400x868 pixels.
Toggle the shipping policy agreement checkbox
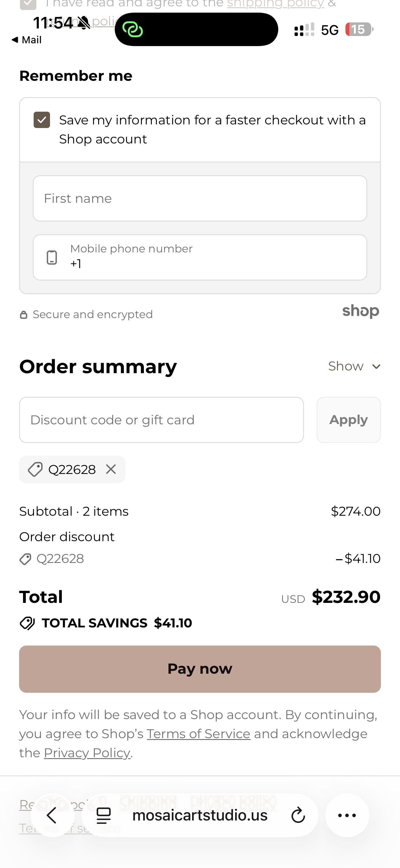pyautogui.click(x=28, y=4)
